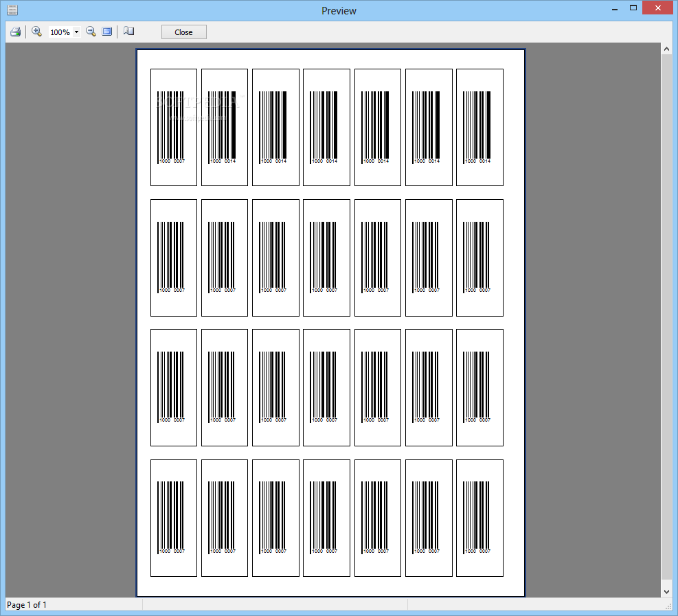Click the fourth barcode label in third row
The image size is (678, 616).
(x=326, y=388)
